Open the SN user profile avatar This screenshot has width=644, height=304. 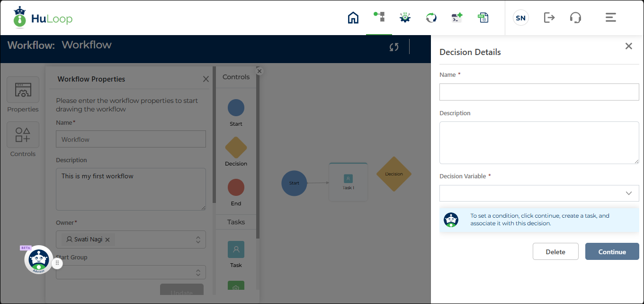coord(520,18)
